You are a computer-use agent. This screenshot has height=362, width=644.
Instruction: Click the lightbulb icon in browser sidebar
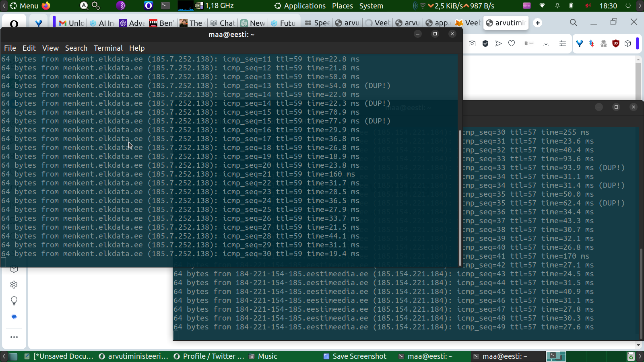pos(14,301)
